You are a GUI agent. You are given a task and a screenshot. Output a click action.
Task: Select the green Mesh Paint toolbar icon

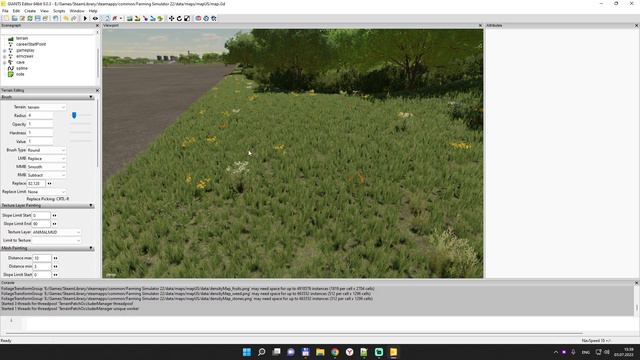pos(160,18)
